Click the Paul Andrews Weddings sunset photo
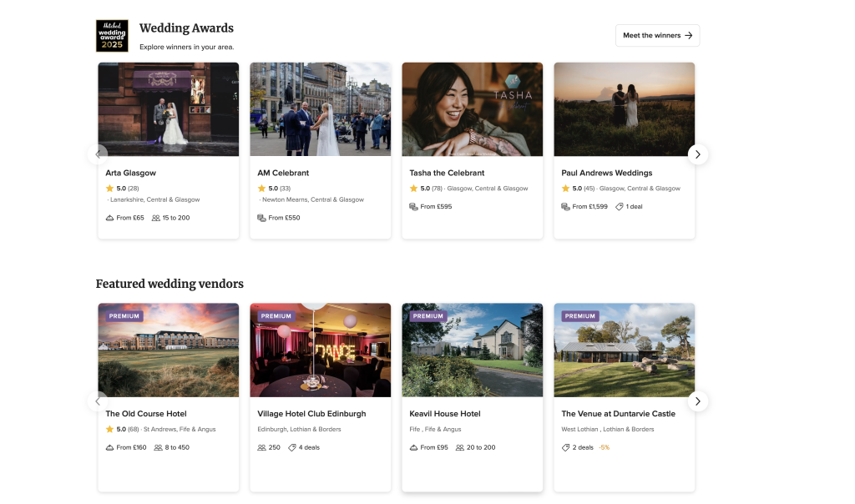 click(x=624, y=108)
